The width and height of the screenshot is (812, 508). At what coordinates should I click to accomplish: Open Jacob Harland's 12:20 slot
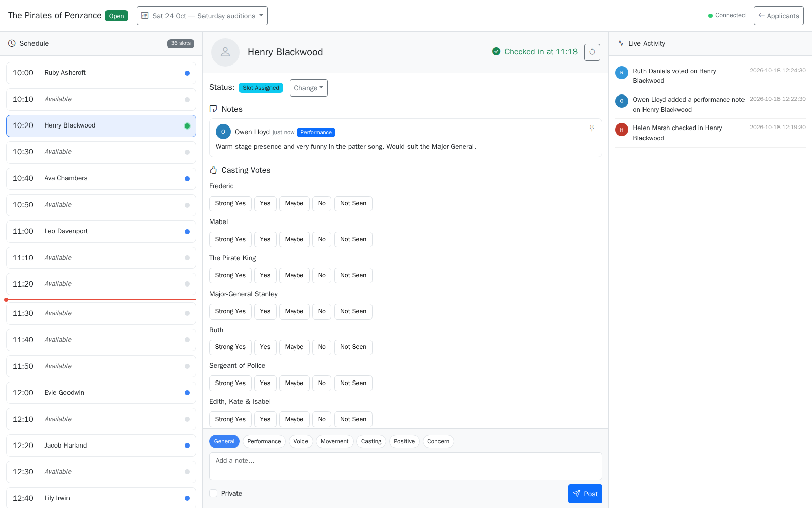tap(101, 446)
